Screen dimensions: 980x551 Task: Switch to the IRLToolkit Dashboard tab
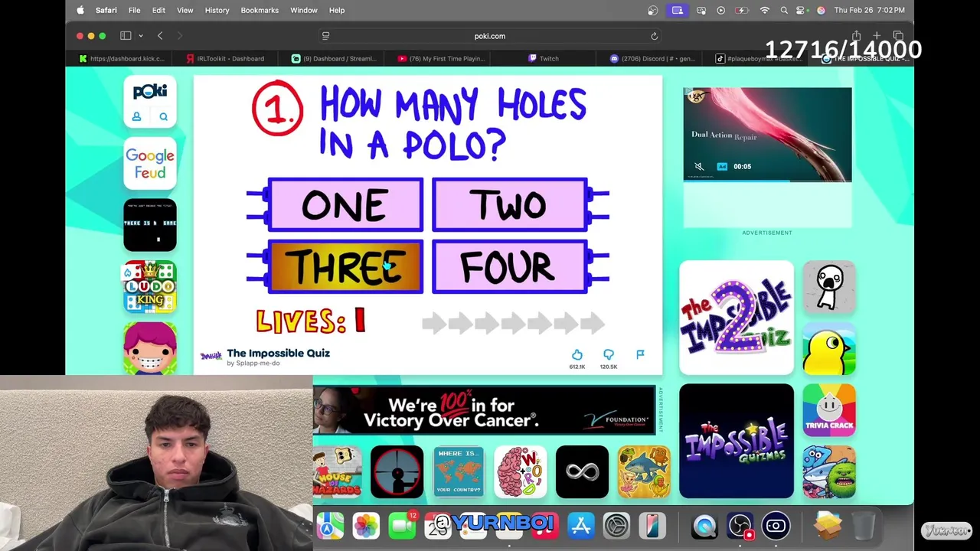[x=227, y=58]
